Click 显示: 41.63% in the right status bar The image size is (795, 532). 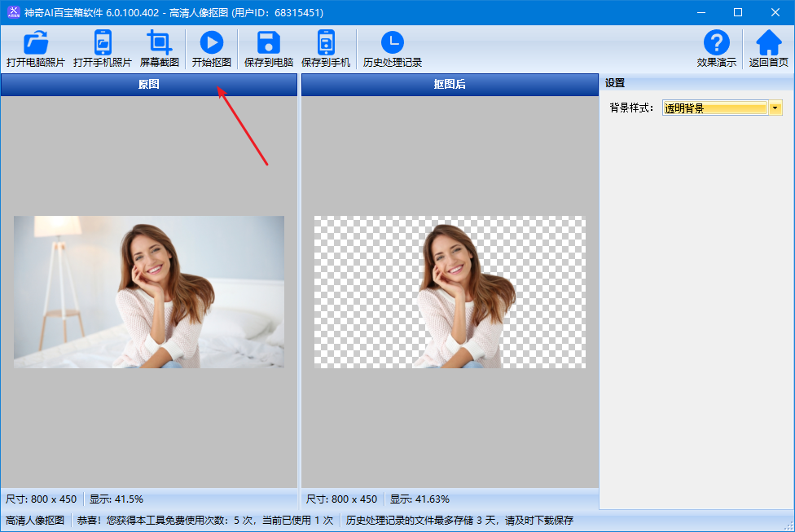(x=419, y=499)
